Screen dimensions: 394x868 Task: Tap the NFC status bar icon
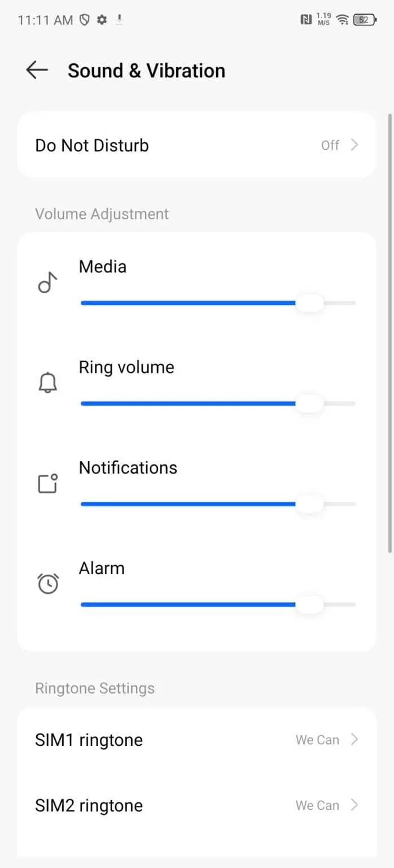306,20
